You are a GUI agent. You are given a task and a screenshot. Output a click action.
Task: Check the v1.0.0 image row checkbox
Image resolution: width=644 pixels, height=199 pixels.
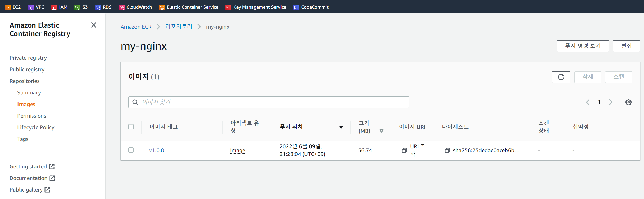pyautogui.click(x=131, y=150)
